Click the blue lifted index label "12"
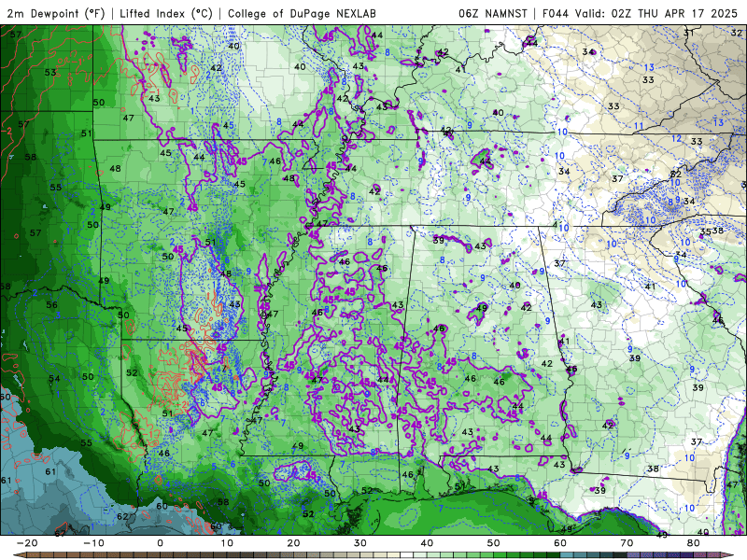This screenshot has height=560, width=747. [676, 138]
